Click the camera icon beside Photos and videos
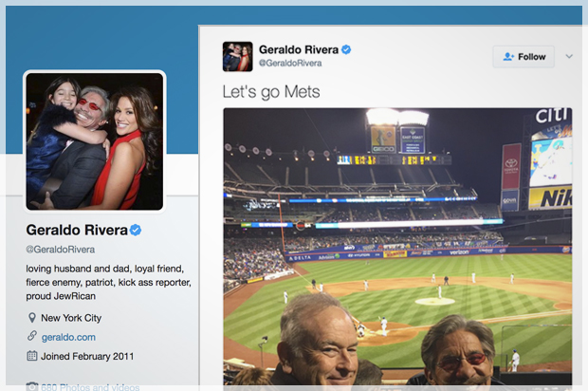This screenshot has width=588, height=391. pyautogui.click(x=32, y=386)
